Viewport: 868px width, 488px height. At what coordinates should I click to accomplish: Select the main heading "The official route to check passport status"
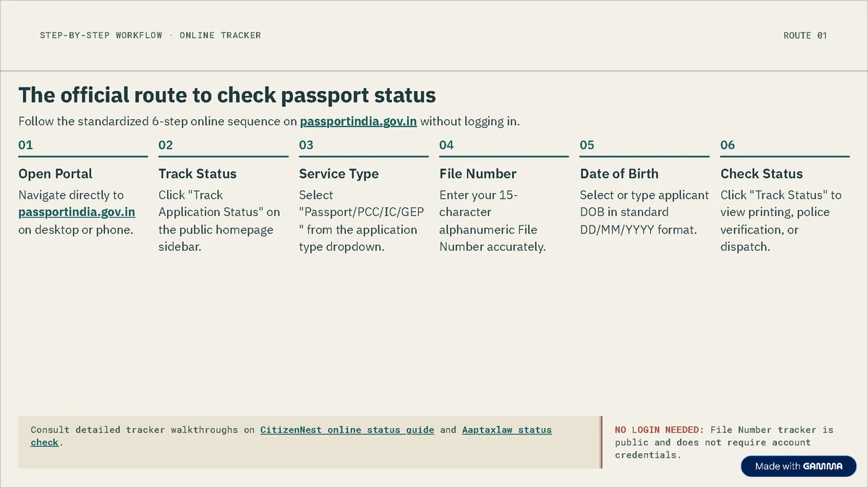tap(227, 95)
